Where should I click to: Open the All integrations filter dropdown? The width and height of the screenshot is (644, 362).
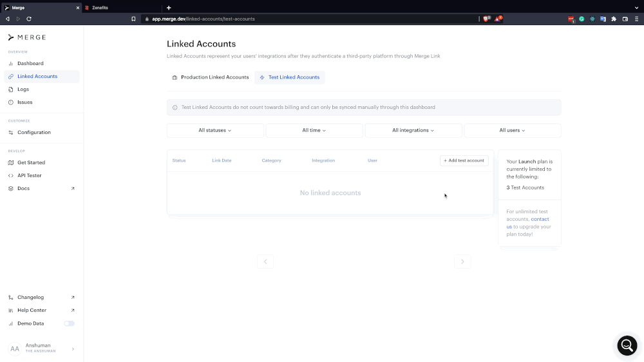click(x=413, y=130)
